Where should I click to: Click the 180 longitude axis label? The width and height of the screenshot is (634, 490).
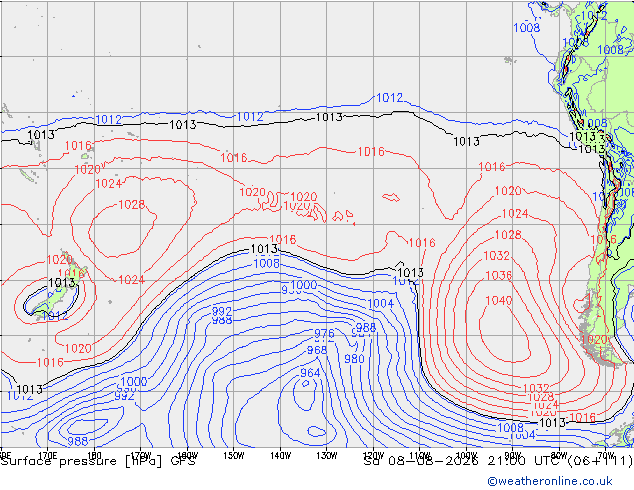(95, 455)
